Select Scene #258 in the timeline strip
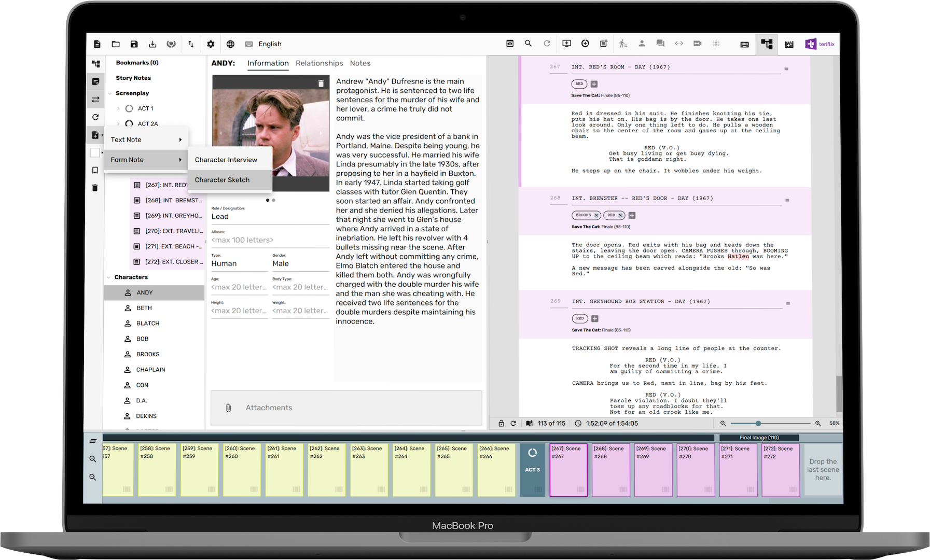The image size is (930, 560). pos(157,469)
